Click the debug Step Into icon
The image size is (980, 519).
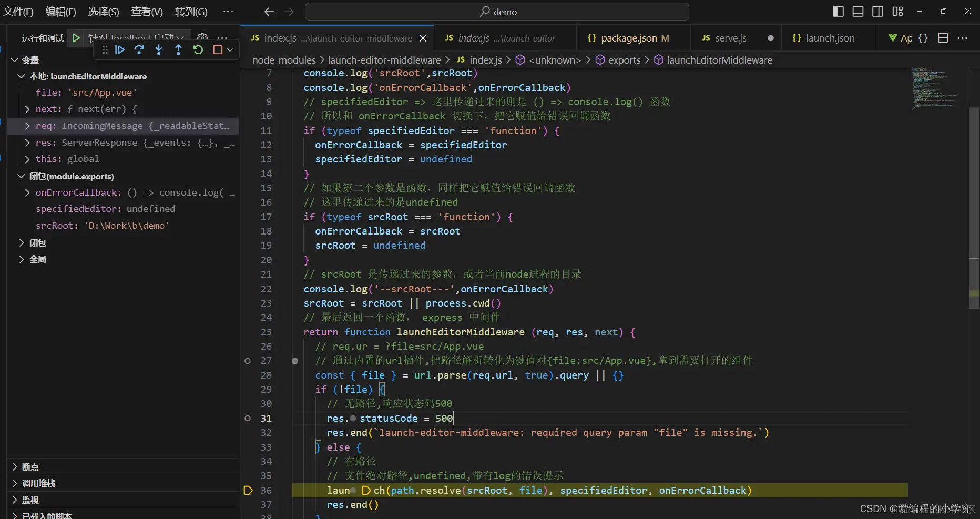(159, 50)
